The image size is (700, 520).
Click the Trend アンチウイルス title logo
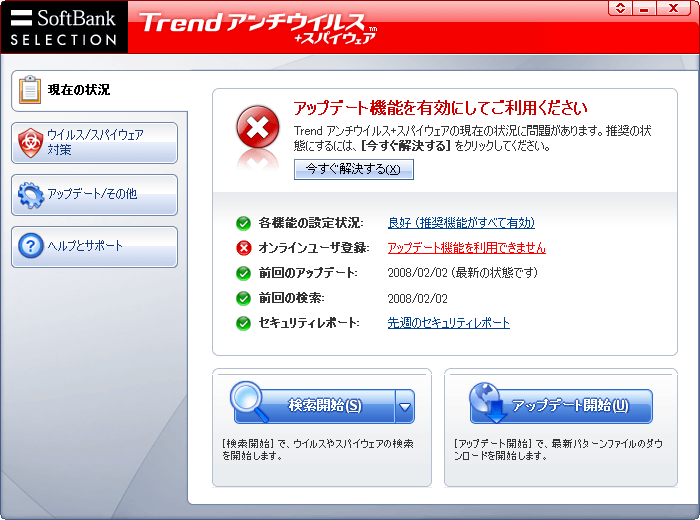[x=259, y=27]
